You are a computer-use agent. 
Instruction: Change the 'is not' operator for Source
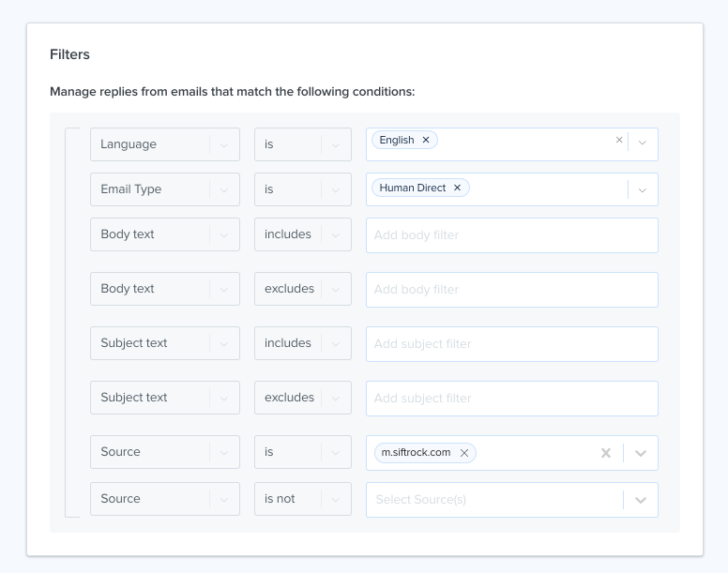[x=303, y=499]
